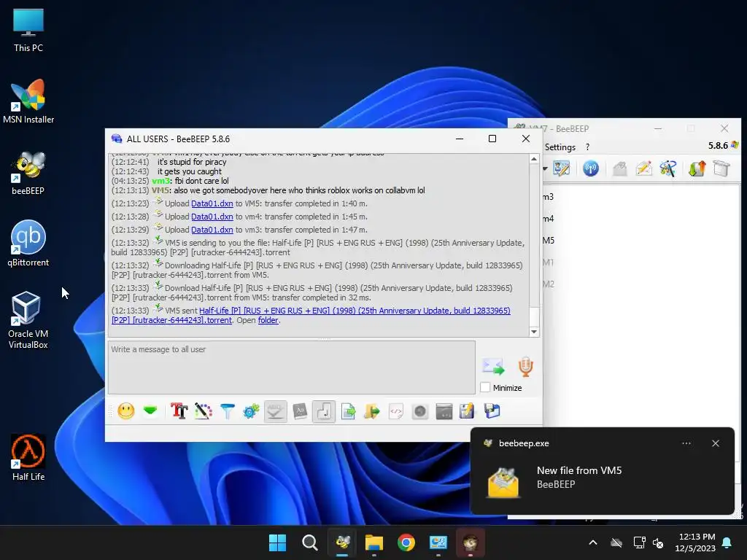The image size is (747, 560).
Task: Click the muted volume tray icon
Action: [658, 542]
